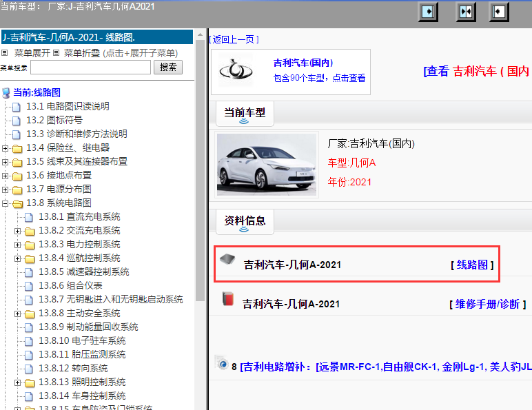Click the folder icon of 13.5 线束及其连接器布置
532x410 pixels.
[x=17, y=163]
